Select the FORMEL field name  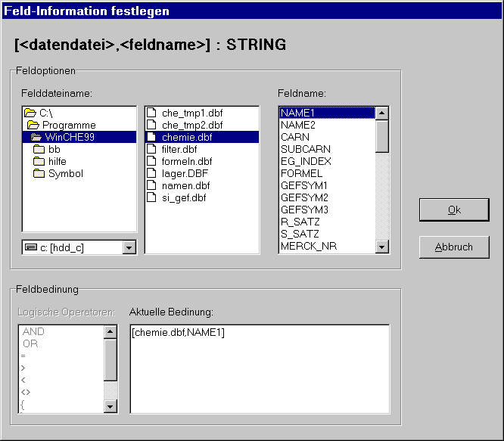[301, 174]
